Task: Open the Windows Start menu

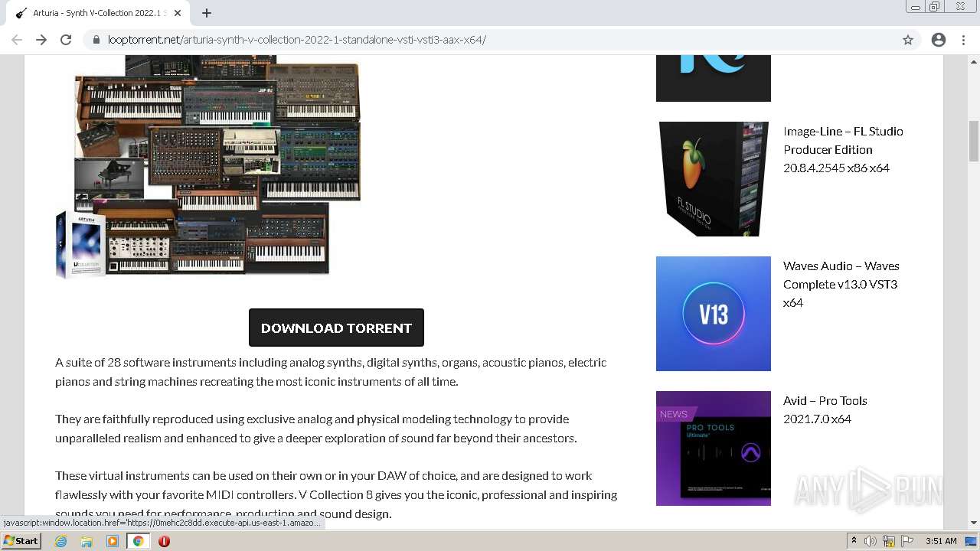Action: tap(21, 540)
